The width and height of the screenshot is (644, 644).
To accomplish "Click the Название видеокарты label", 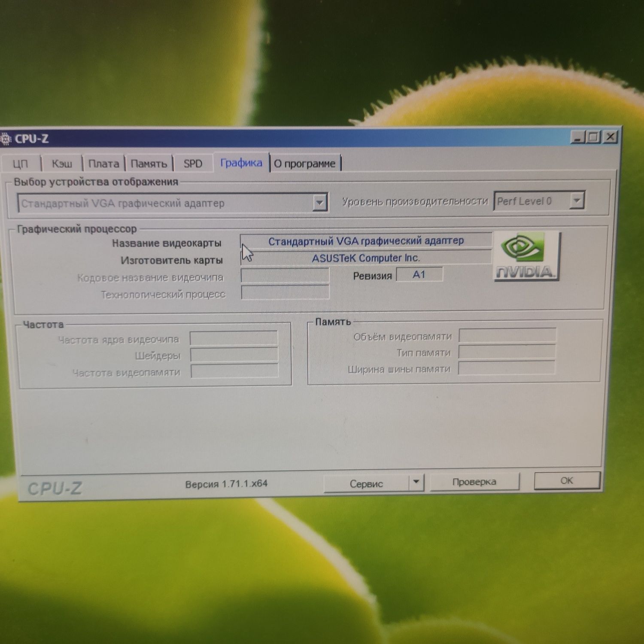I will point(167,243).
